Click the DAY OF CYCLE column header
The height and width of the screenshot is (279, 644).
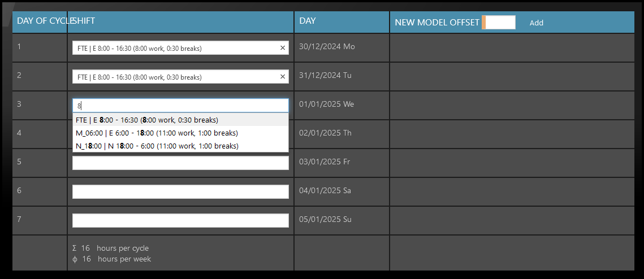point(41,21)
